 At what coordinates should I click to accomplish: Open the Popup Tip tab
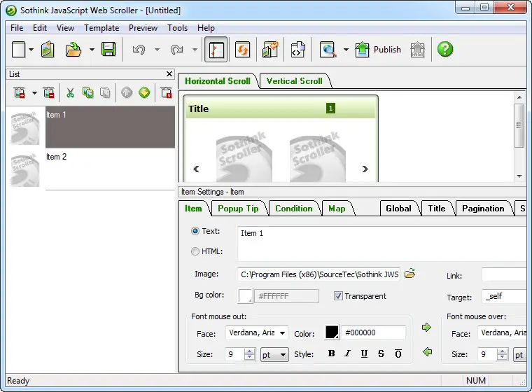[x=238, y=209]
